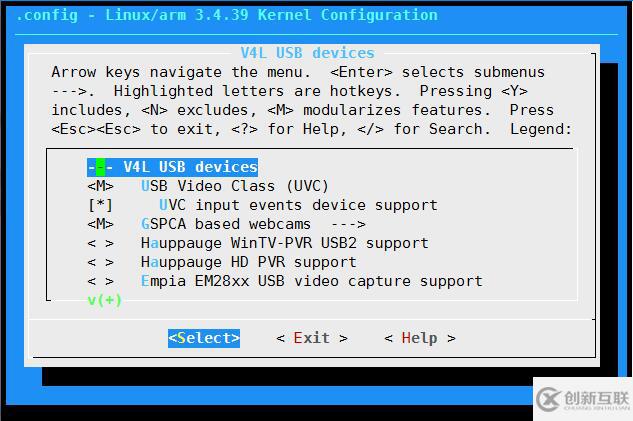The height and width of the screenshot is (421, 633).
Task: Click the V4L USB devices dialog title
Action: [308, 53]
